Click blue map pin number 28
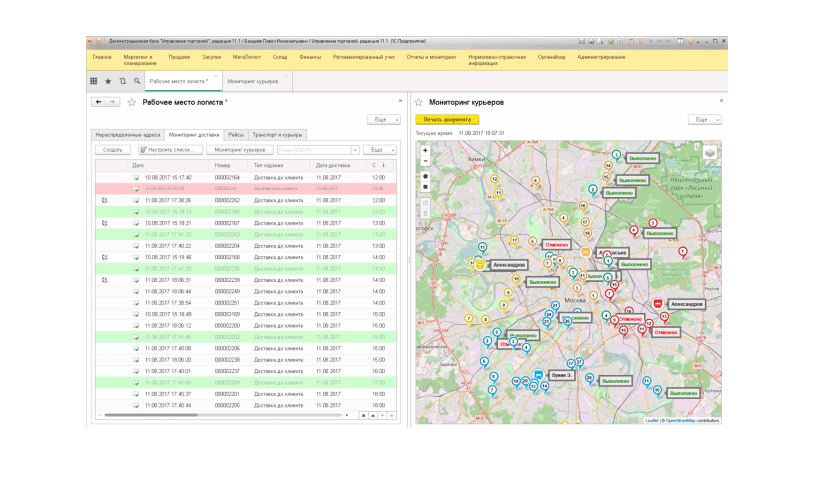The width and height of the screenshot is (814, 496). pyautogui.click(x=589, y=379)
